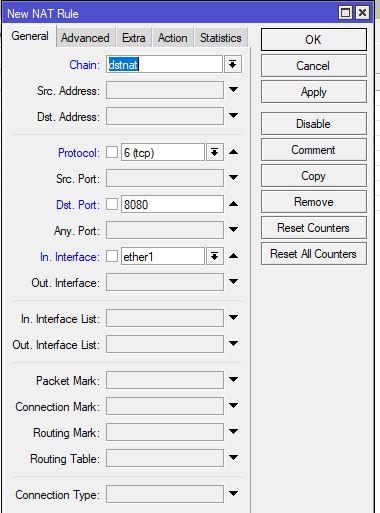Click the disabled Src. Port field
The width and height of the screenshot is (380, 513).
pyautogui.click(x=165, y=178)
